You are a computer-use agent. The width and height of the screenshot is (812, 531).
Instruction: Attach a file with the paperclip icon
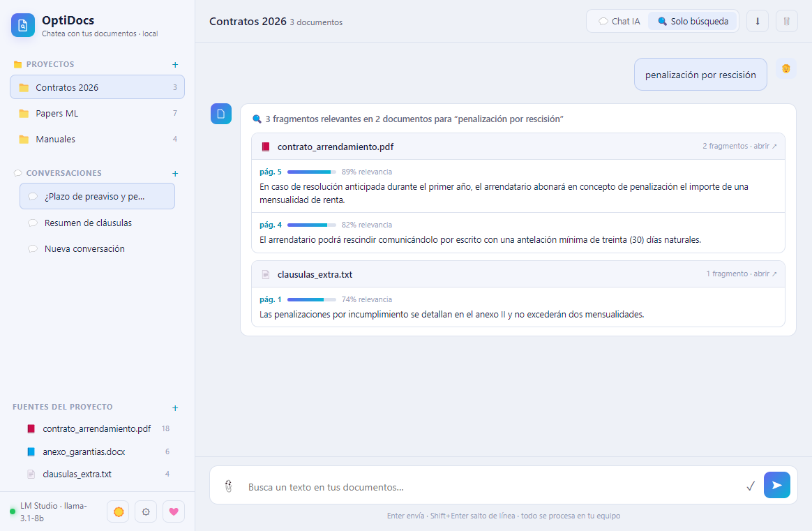point(228,486)
